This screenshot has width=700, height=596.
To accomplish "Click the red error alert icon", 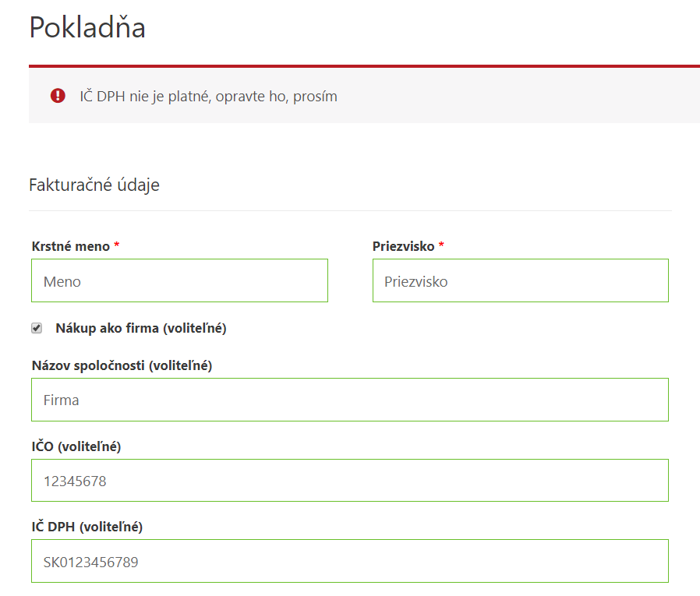I will click(58, 95).
